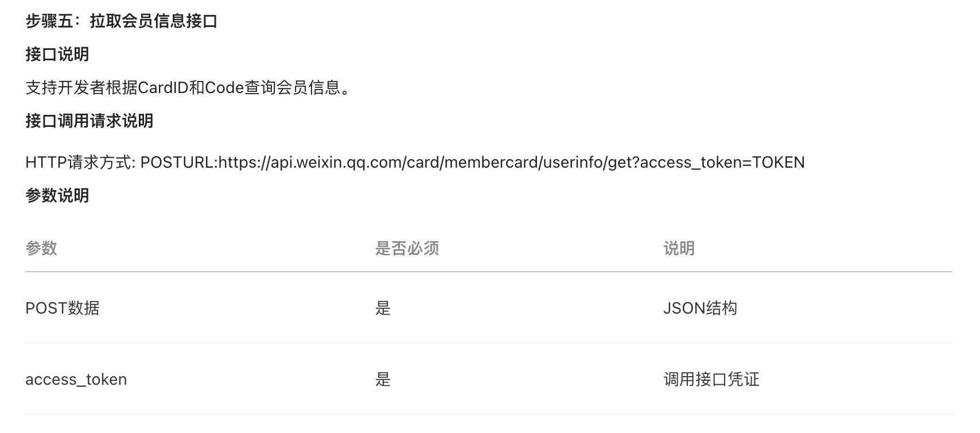The image size is (980, 433).
Task: Click the 接口调用请求说明 heading
Action: [90, 121]
